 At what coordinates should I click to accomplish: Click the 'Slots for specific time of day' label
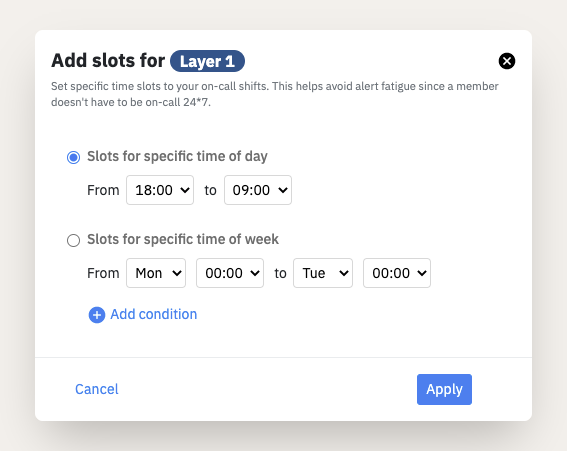(177, 157)
